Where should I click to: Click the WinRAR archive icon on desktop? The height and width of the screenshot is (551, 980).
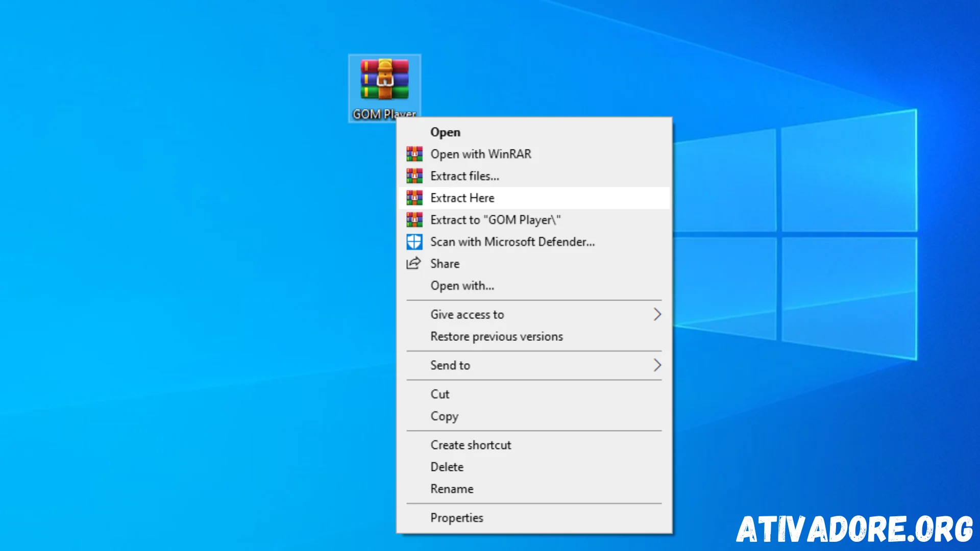click(384, 80)
